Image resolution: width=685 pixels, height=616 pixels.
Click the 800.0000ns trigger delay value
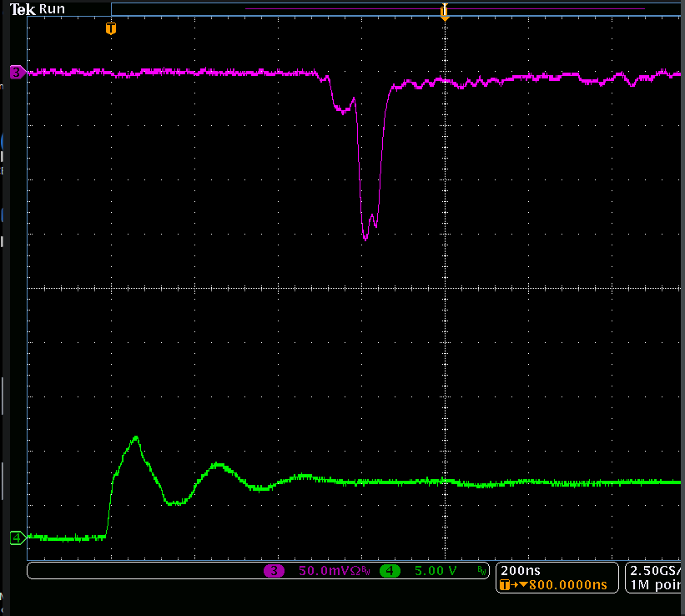point(564,585)
